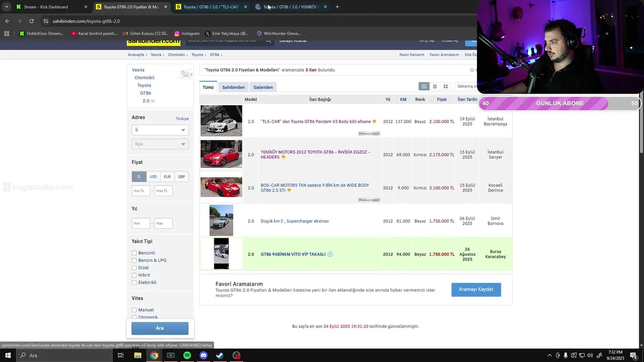Open the TLS-CAR Pandem V3 Body listing link
This screenshot has height=362, width=644.
click(x=315, y=122)
